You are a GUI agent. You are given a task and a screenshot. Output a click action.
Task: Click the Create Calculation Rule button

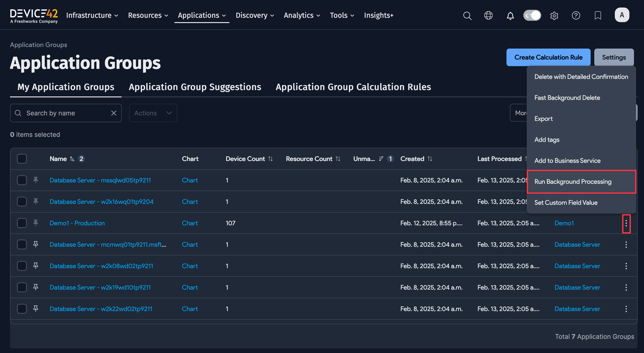(x=548, y=57)
